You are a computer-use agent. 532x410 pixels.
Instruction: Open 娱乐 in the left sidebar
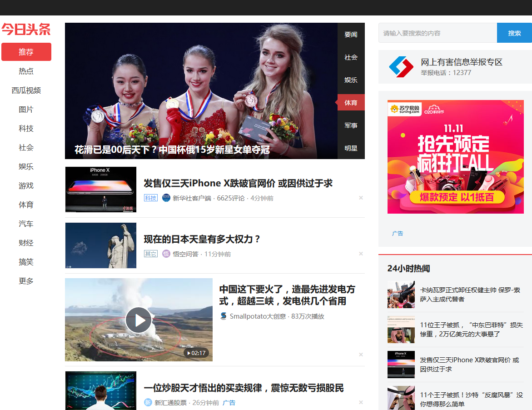(26, 166)
